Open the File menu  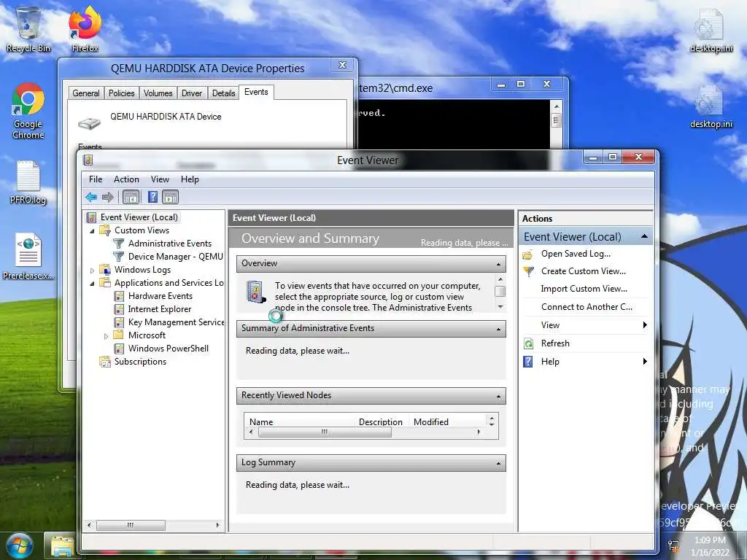point(96,179)
